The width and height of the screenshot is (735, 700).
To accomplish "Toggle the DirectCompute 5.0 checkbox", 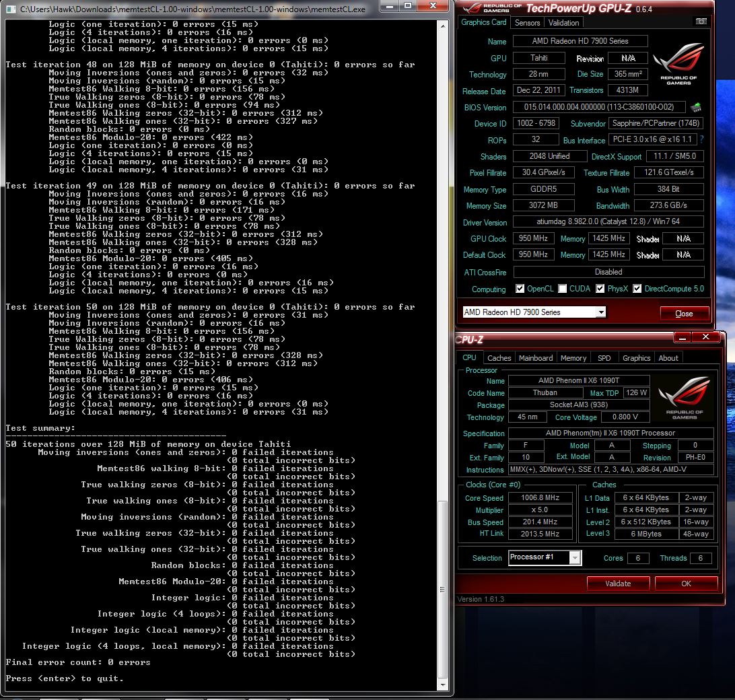I will (637, 288).
